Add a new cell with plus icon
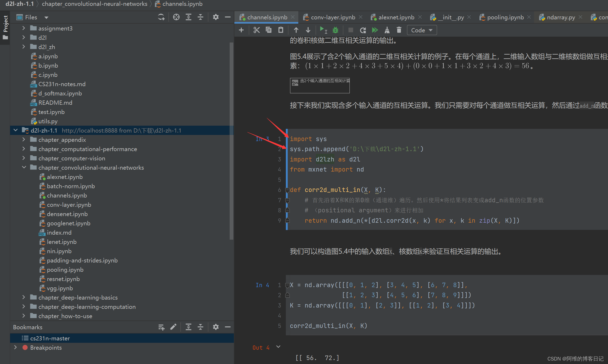The image size is (608, 364). tap(241, 30)
